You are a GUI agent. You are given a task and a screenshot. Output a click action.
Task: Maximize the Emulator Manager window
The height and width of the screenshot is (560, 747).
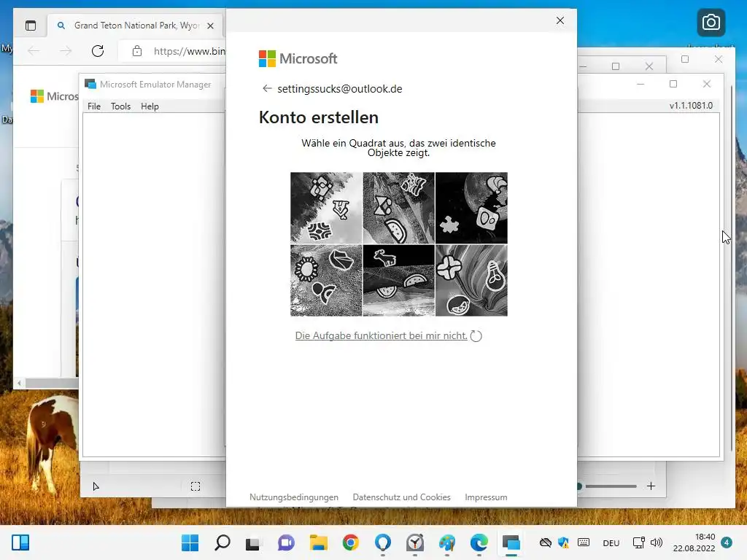pos(673,84)
